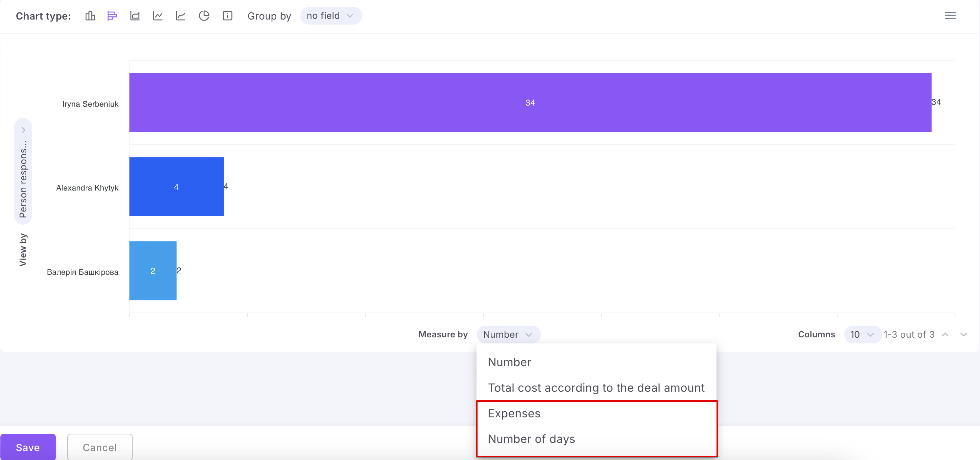
Task: Select the horizontal bar chart type
Action: coord(112,16)
